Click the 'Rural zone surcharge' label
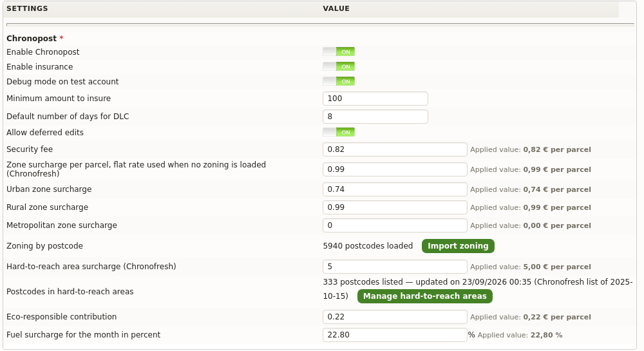The height and width of the screenshot is (351, 644). pyautogui.click(x=47, y=207)
